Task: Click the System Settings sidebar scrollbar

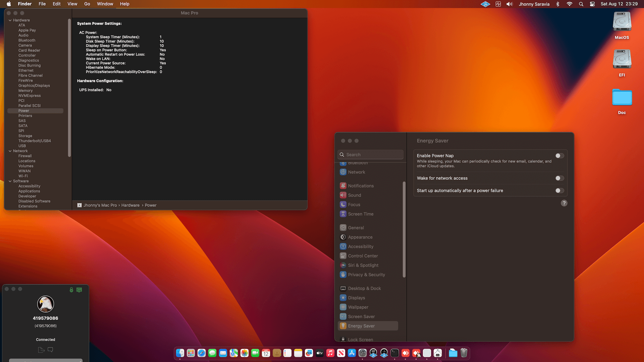Action: pyautogui.click(x=404, y=230)
